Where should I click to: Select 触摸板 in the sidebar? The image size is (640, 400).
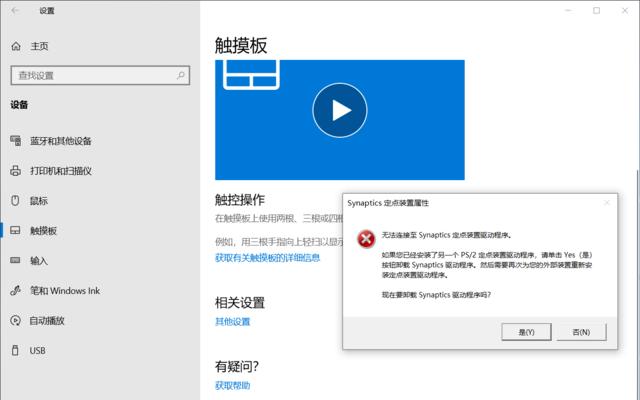click(x=43, y=231)
